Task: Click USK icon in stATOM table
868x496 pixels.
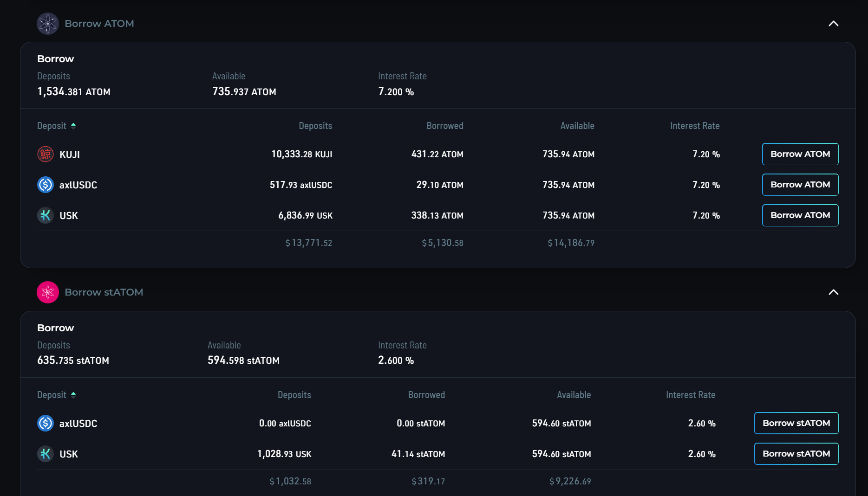Action: (46, 454)
